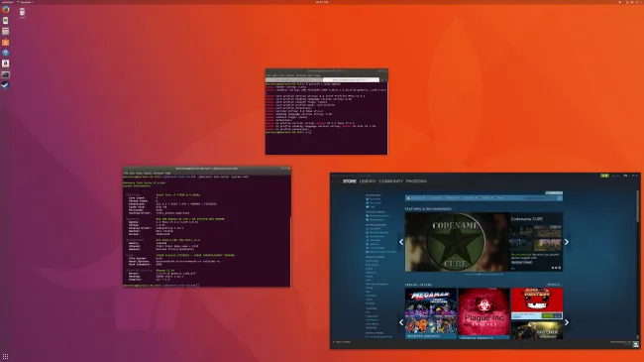This screenshot has width=644, height=362.
Task: Click the store search magnifier icon
Action: point(560,198)
